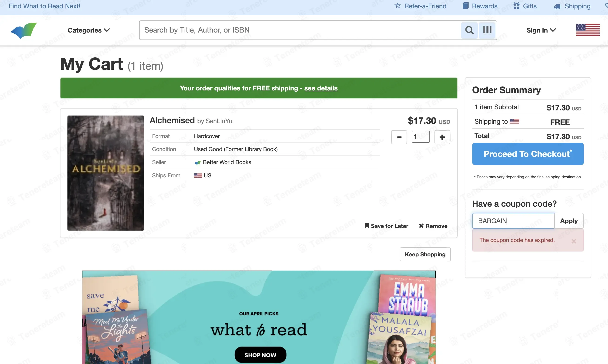The height and width of the screenshot is (364, 608).
Task: Open the Rewards link
Action: [480, 6]
